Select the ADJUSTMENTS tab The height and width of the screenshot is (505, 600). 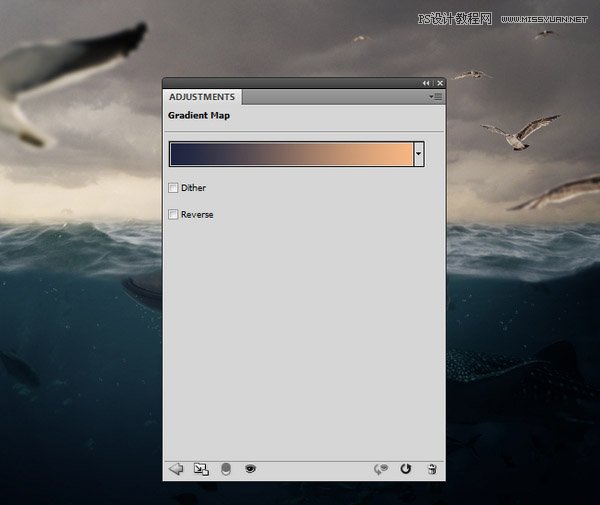pyautogui.click(x=202, y=97)
